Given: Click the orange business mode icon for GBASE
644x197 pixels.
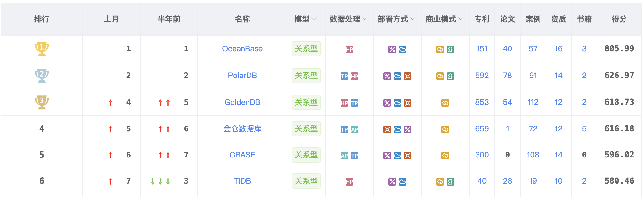Looking at the screenshot, I should pyautogui.click(x=445, y=156).
